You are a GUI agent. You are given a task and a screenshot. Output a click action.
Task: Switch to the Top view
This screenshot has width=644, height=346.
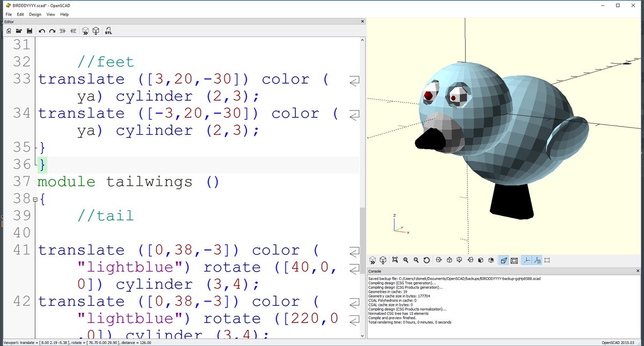click(x=449, y=260)
